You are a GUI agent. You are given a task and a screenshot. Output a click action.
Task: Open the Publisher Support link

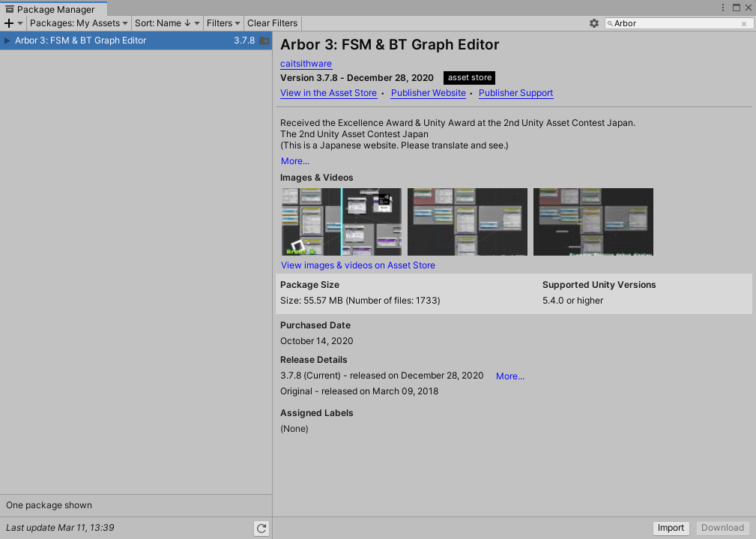pos(516,93)
